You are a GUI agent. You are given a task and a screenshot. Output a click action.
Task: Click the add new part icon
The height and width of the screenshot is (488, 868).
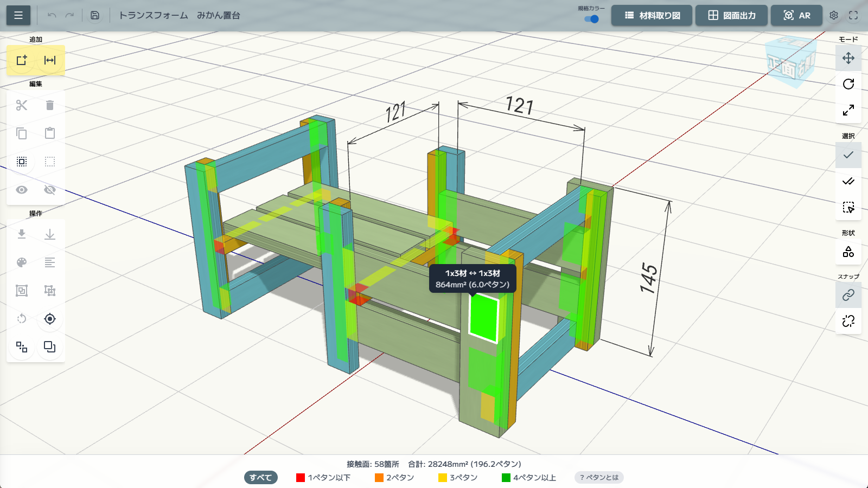pyautogui.click(x=22, y=60)
